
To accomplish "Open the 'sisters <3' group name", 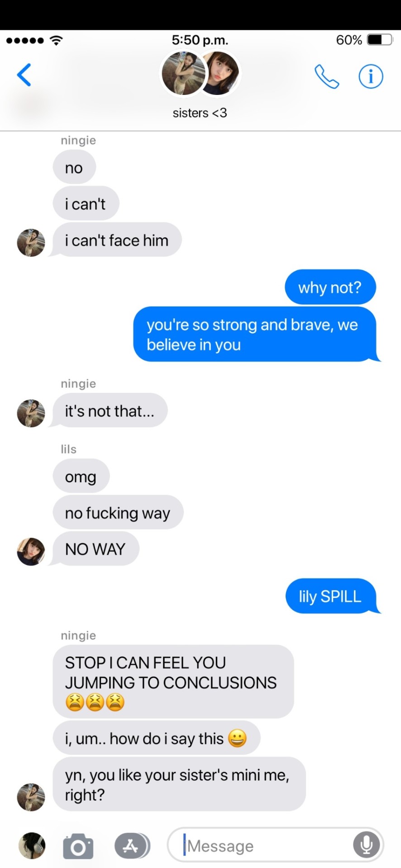I will [x=200, y=113].
